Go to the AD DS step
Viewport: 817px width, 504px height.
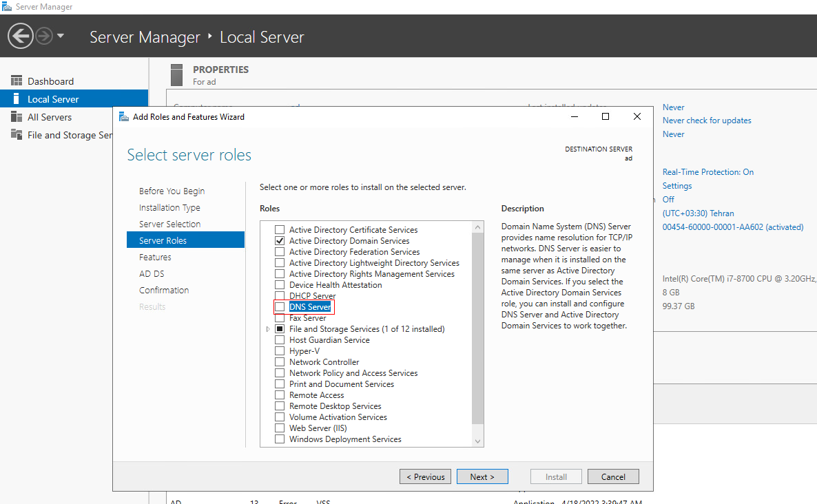[x=152, y=274]
